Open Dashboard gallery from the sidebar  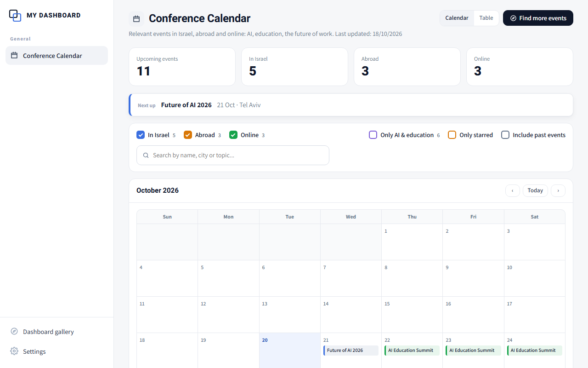57,331
